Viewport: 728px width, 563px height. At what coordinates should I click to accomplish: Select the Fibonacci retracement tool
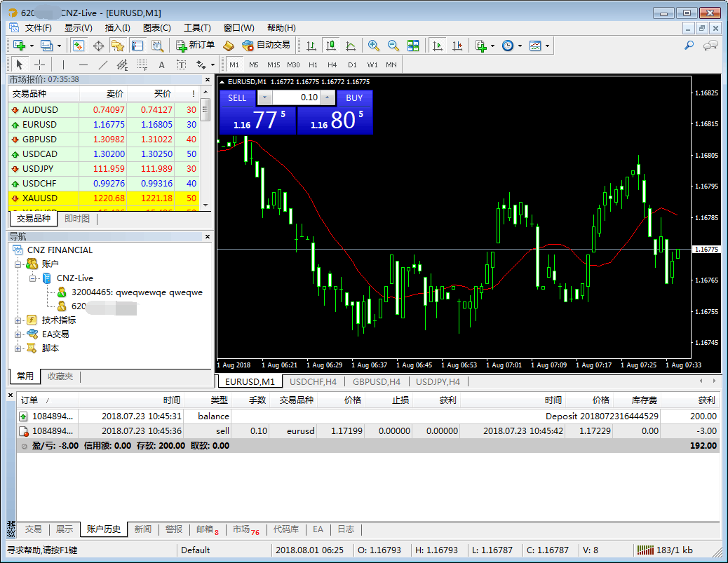coord(142,65)
